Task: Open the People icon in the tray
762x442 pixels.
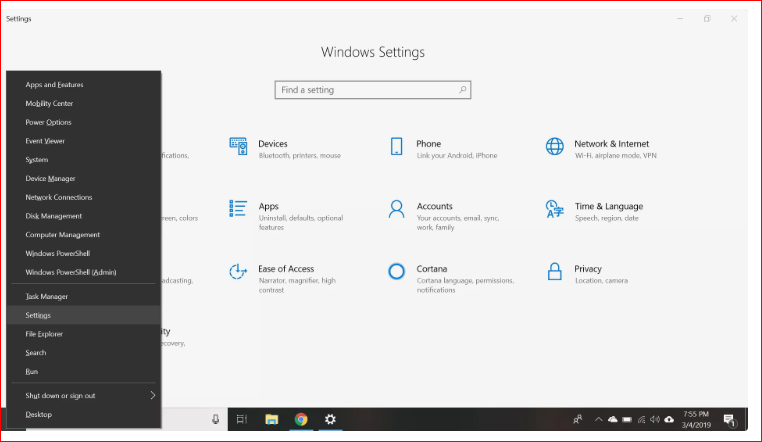Action: 577,419
